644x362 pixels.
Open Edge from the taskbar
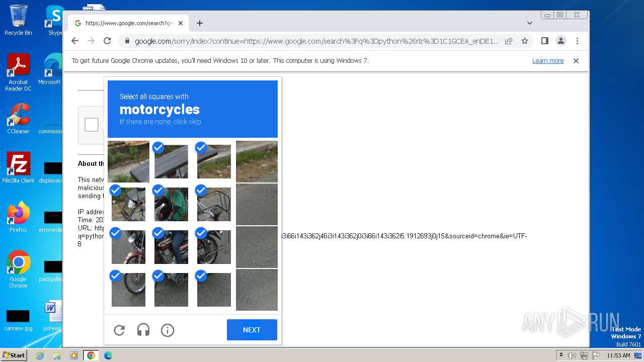pos(108,355)
